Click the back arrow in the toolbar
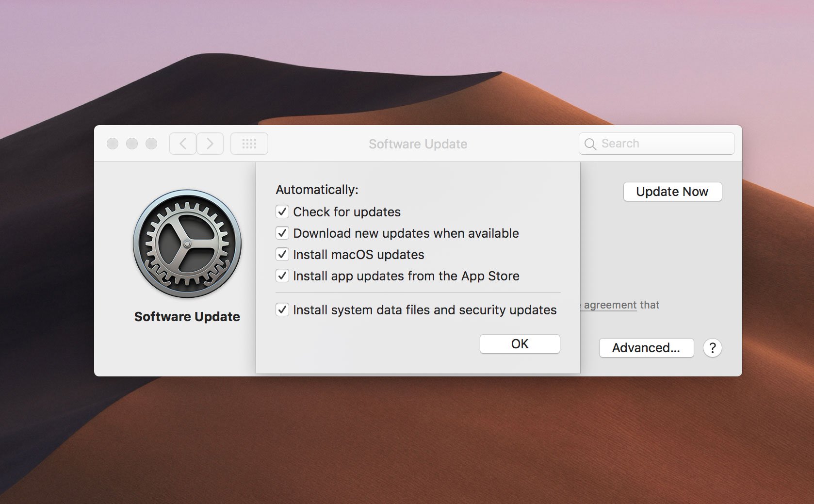This screenshot has height=504, width=814. 183,144
